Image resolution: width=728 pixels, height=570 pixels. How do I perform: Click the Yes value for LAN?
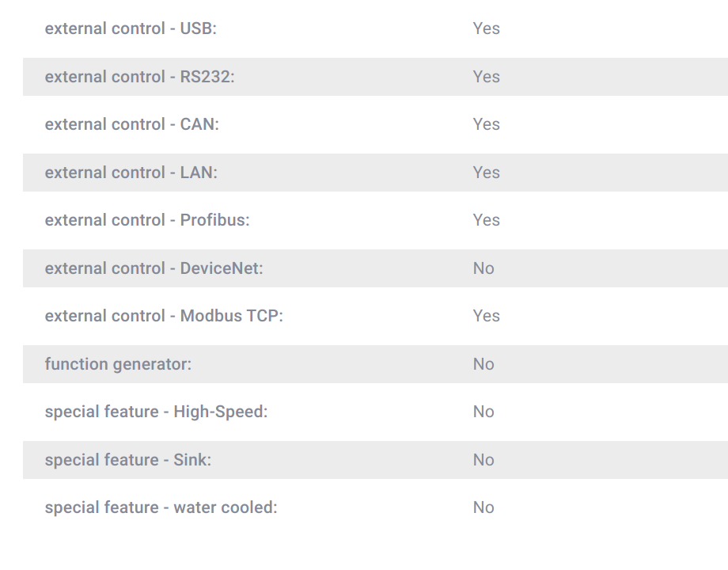(x=486, y=173)
